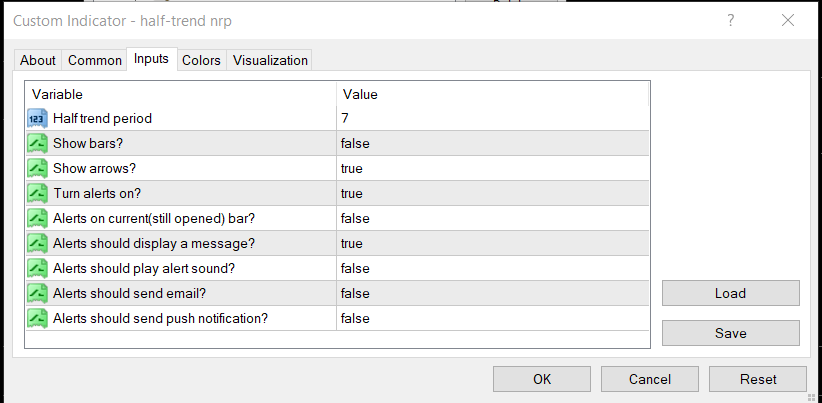The height and width of the screenshot is (403, 822).
Task: Click icon beside Alerts on current bar
Action: [38, 219]
